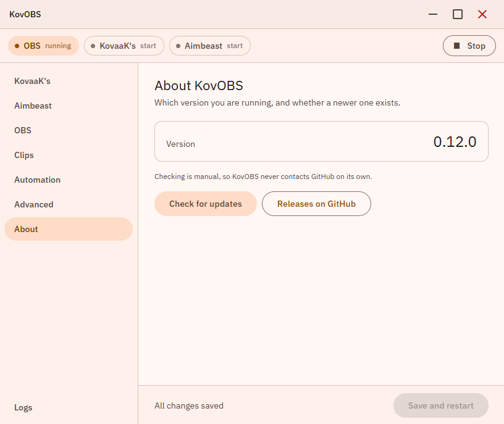Click the Save and restart button
Viewport: 504px width, 424px height.
point(440,405)
